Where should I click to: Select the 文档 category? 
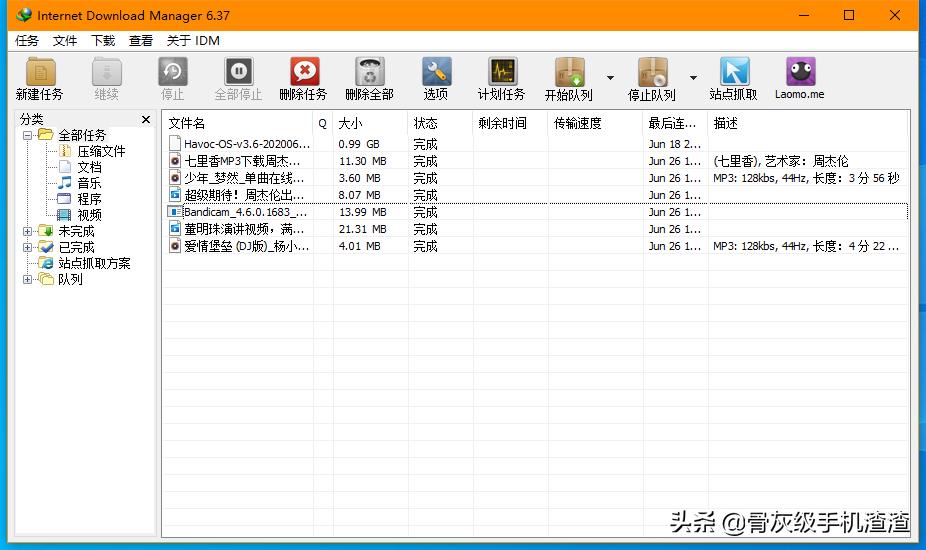coord(89,167)
